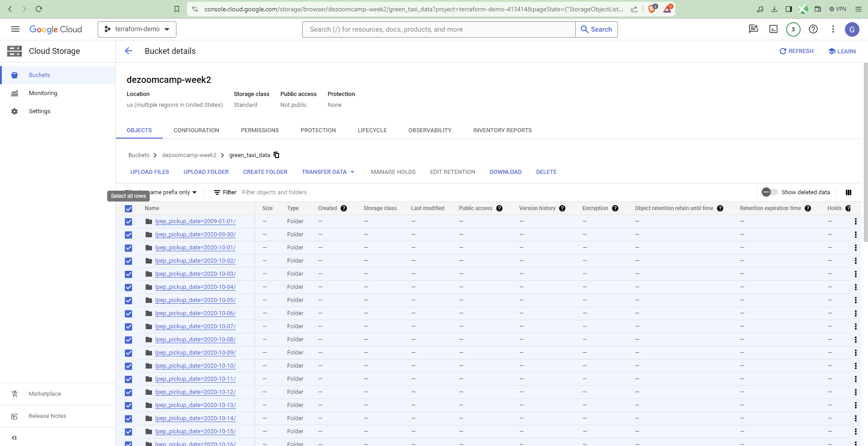Image resolution: width=868 pixels, height=446 pixels.
Task: Show help for Object retention retain until time
Action: coord(720,208)
